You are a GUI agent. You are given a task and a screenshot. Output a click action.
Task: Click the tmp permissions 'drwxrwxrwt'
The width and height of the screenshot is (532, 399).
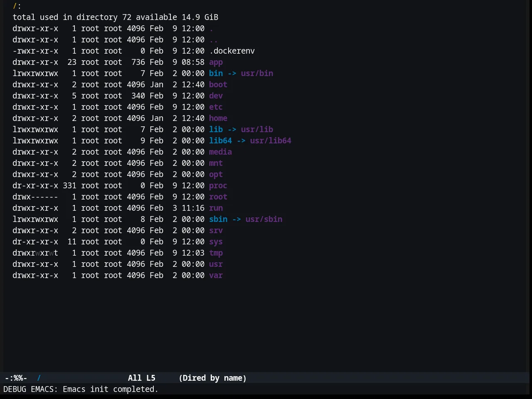[x=35, y=253]
